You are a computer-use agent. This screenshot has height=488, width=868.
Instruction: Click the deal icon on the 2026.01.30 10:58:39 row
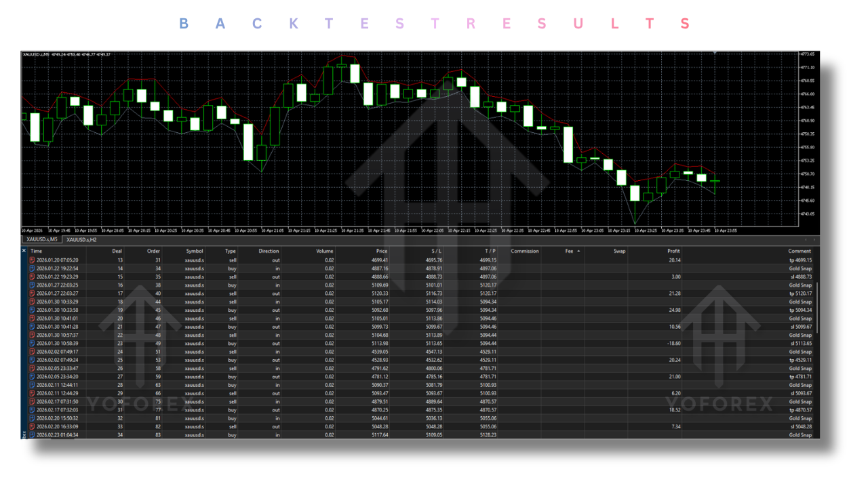click(32, 343)
